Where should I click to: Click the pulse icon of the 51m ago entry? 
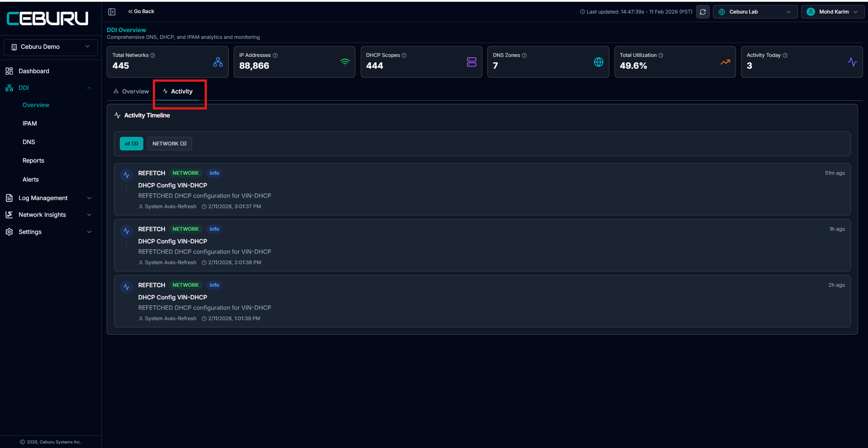(x=127, y=175)
